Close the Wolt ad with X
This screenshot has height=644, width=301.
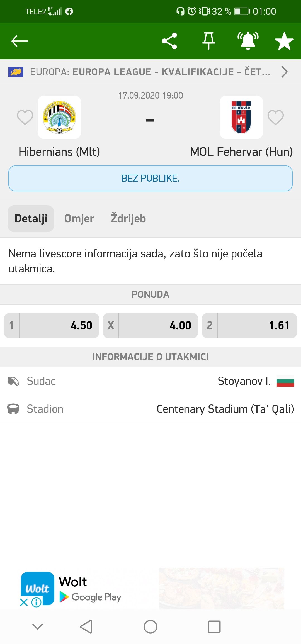(24, 602)
